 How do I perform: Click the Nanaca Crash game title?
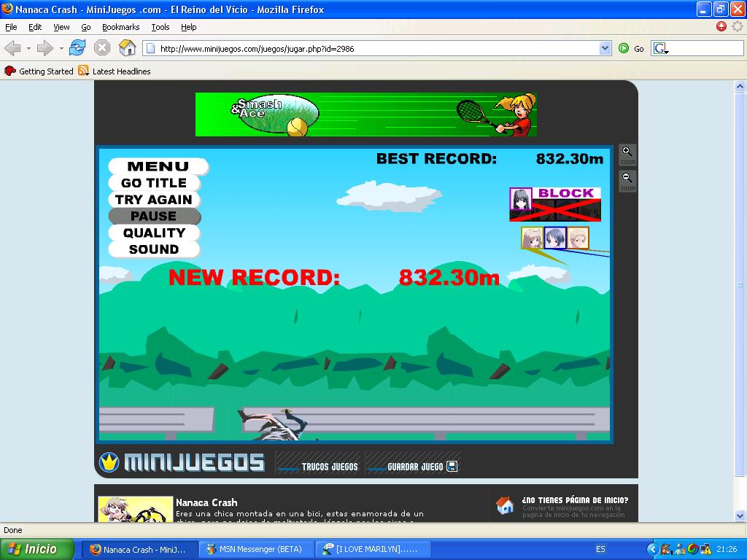[x=206, y=502]
